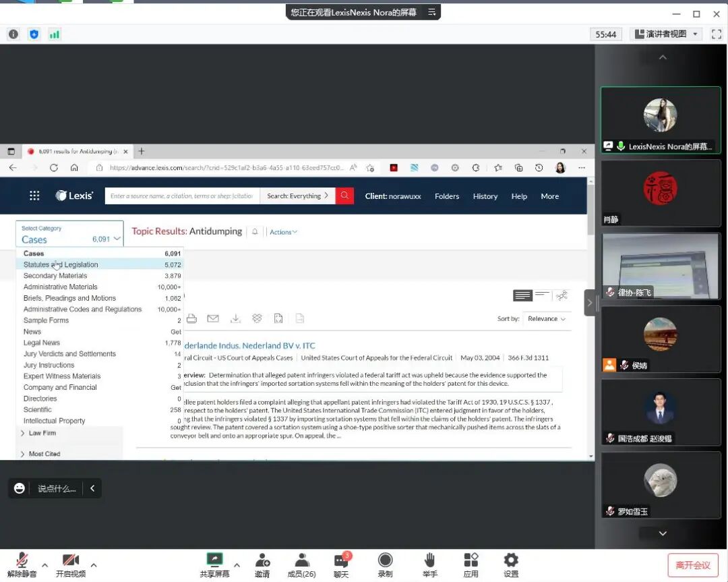Select 律协-陈飞 video thumbnail
Screen dimensions: 728x582
661,266
